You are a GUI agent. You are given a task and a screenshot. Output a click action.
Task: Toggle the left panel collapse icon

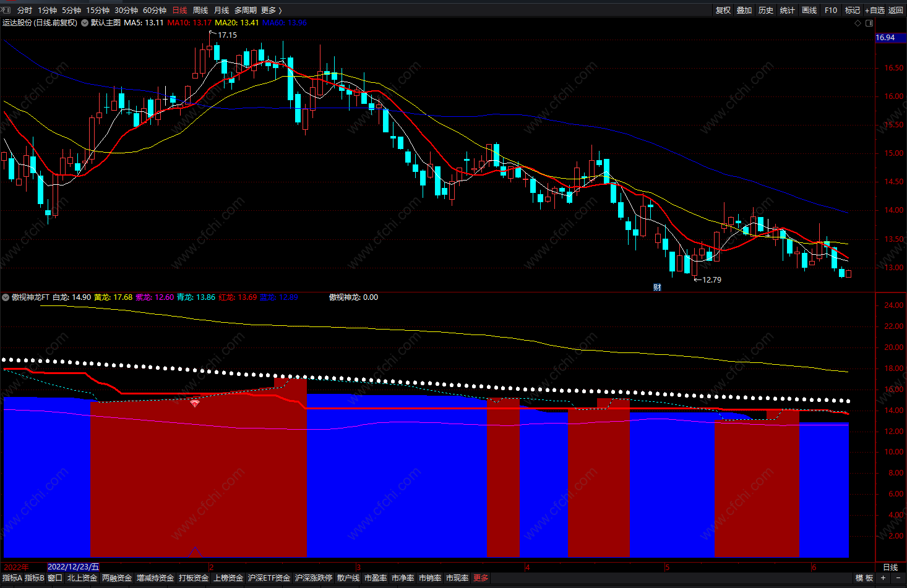pyautogui.click(x=7, y=10)
